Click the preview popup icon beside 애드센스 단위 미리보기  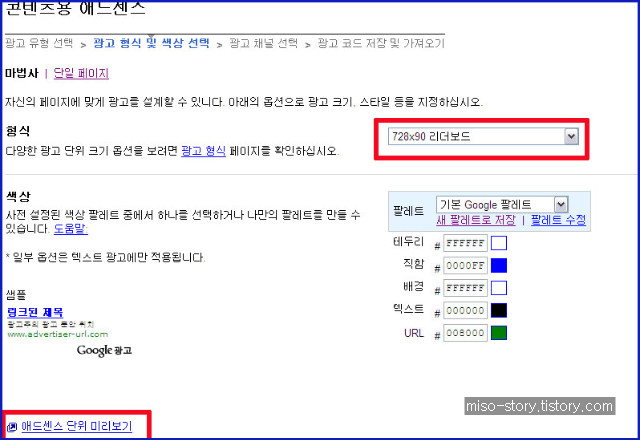[x=12, y=427]
